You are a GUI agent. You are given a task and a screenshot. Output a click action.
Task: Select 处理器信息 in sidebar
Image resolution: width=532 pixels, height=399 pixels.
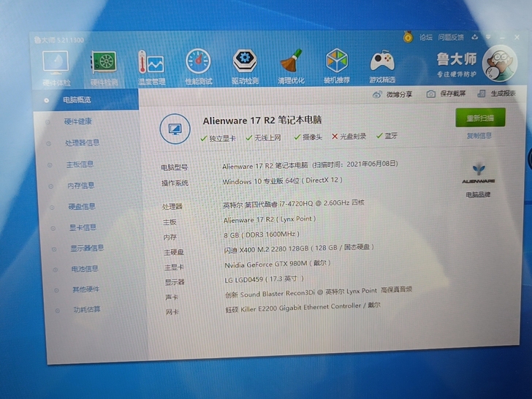pyautogui.click(x=82, y=142)
